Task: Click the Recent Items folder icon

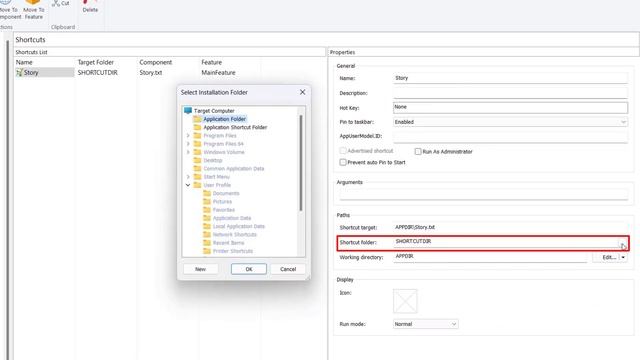Action: click(207, 242)
